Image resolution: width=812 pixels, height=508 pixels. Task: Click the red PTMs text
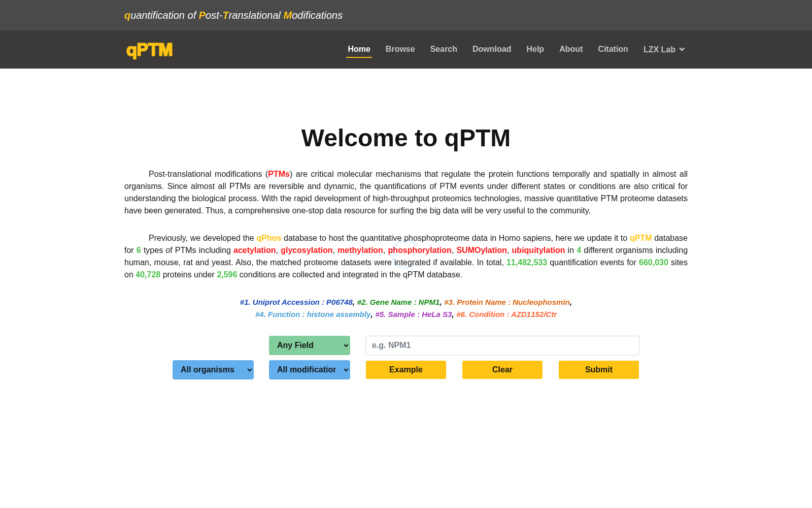[279, 174]
